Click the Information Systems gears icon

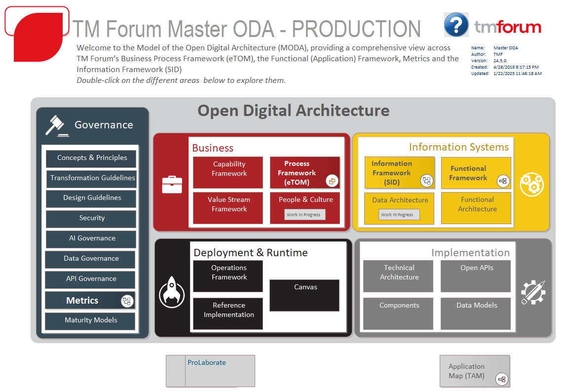pos(531,184)
